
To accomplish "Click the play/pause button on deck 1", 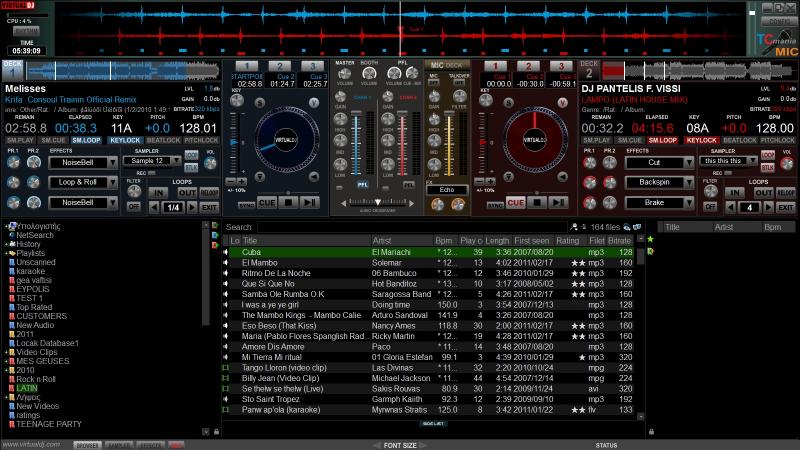I will click(309, 203).
